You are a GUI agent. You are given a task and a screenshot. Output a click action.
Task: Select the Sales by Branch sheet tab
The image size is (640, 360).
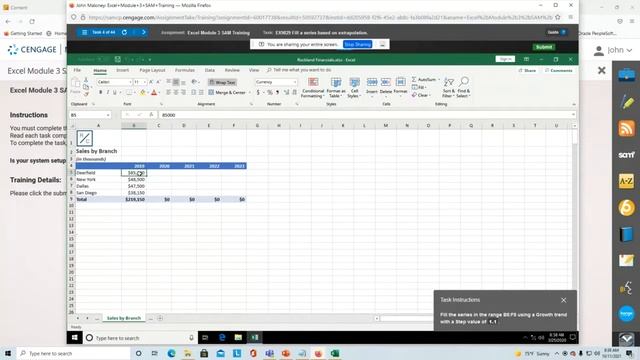[124, 318]
